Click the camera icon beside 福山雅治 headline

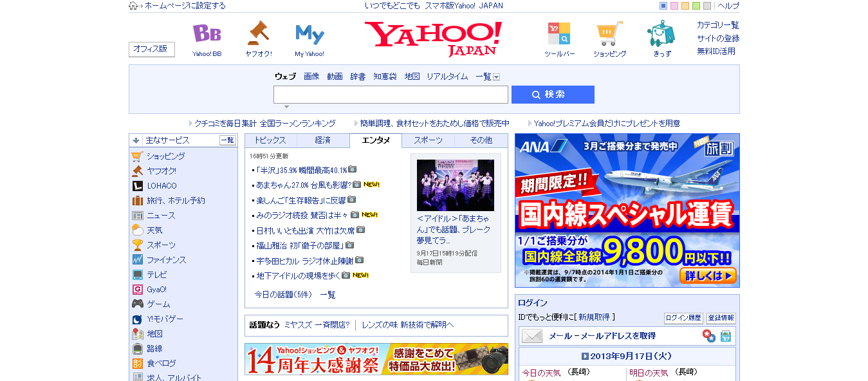[x=349, y=245]
